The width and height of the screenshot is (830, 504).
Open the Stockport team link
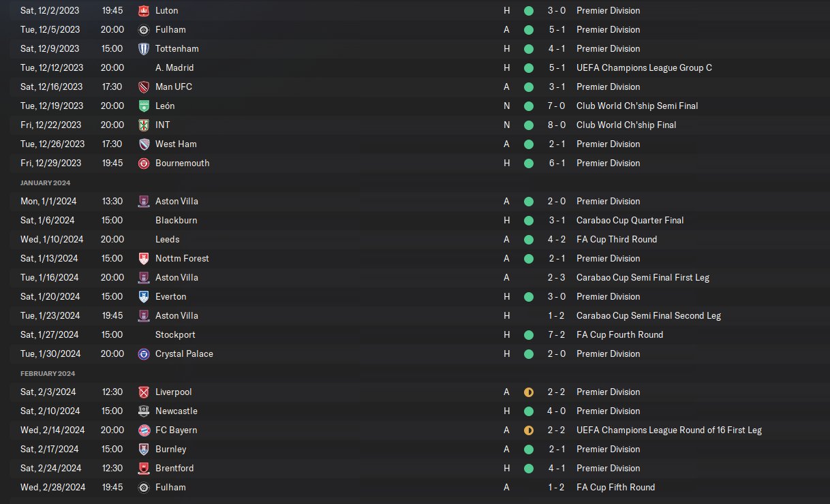(x=176, y=335)
